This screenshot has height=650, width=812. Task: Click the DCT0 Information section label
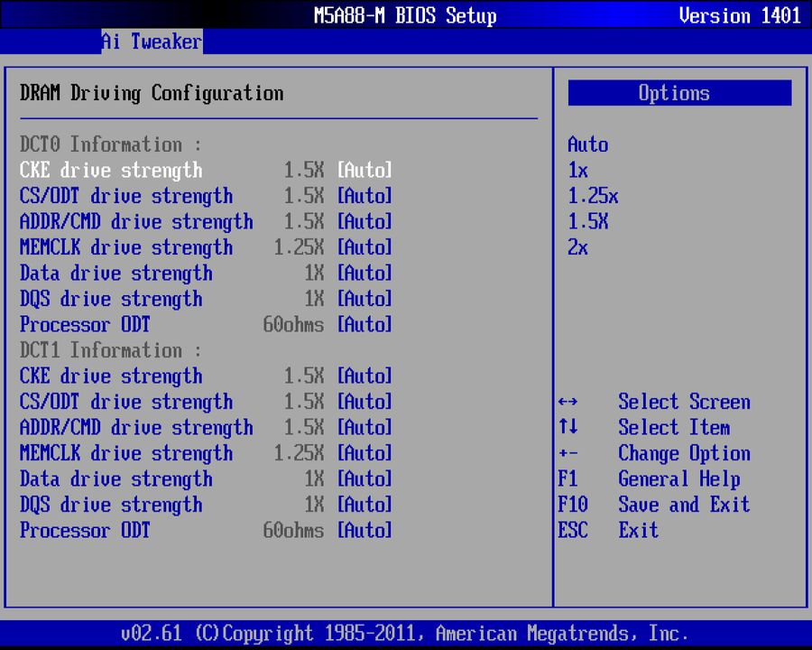110,144
